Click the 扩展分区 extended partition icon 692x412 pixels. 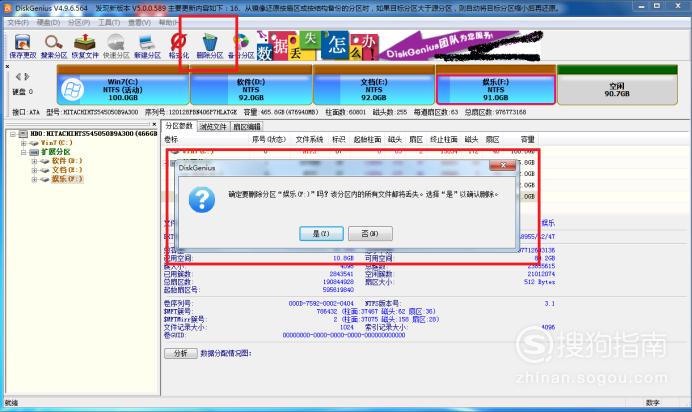click(x=34, y=152)
